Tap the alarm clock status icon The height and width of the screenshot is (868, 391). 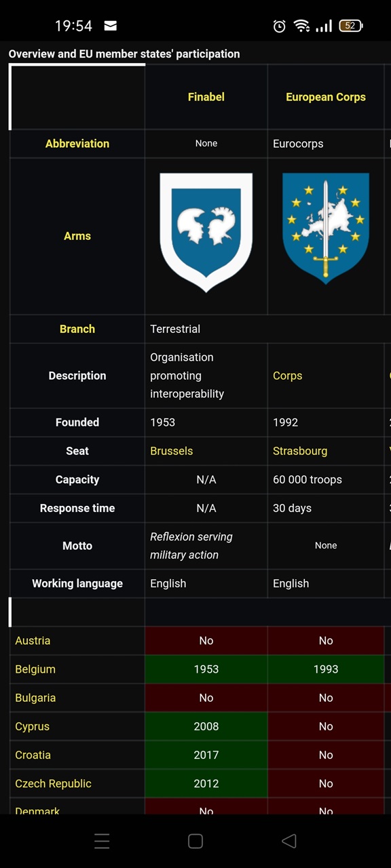tap(279, 26)
